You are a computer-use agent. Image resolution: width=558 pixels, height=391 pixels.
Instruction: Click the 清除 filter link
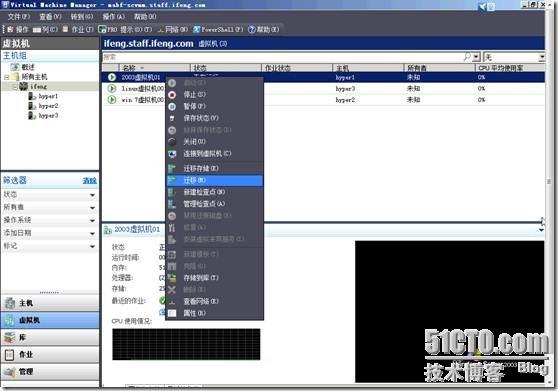point(90,181)
